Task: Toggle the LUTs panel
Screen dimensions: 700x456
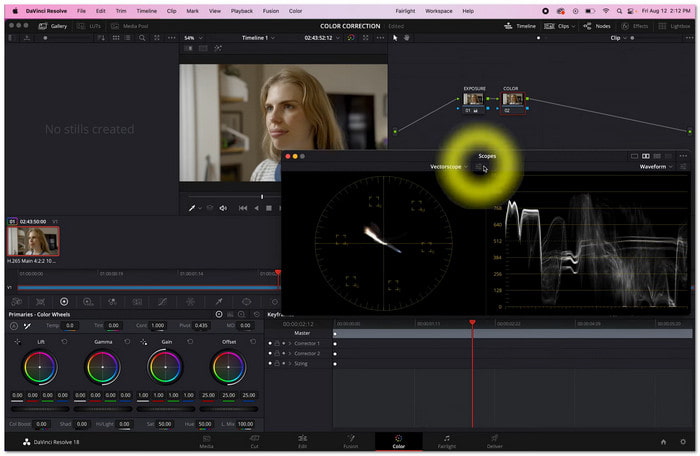Action: click(x=89, y=26)
